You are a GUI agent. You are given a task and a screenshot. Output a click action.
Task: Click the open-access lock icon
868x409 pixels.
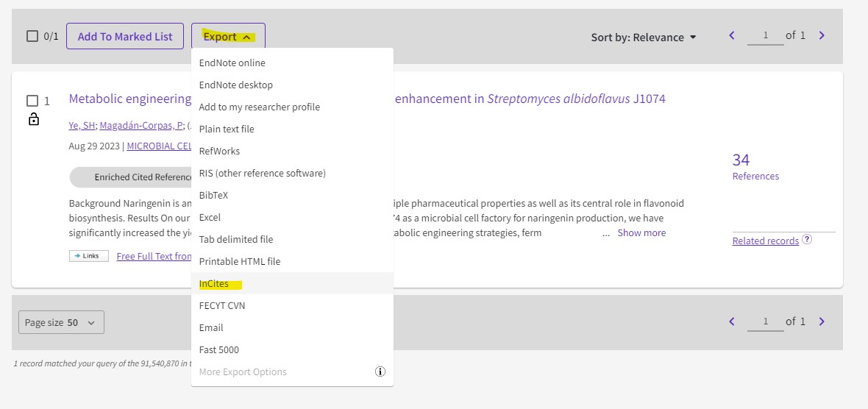(33, 119)
